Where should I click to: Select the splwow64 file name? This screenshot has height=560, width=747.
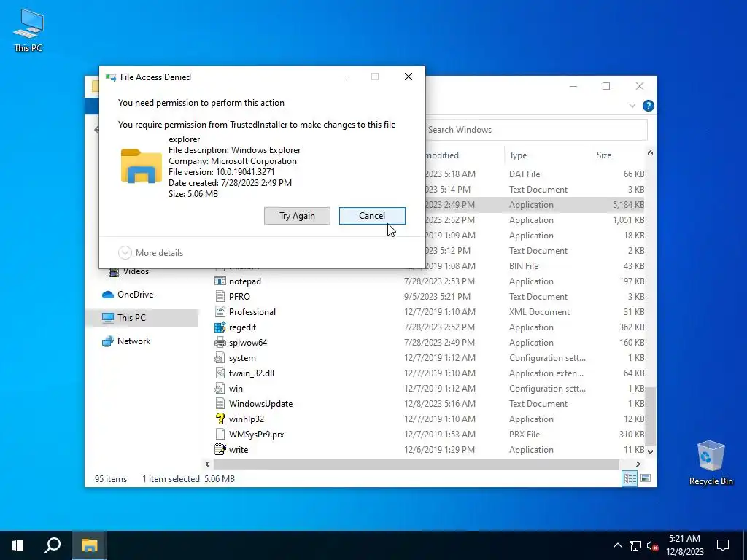(248, 343)
